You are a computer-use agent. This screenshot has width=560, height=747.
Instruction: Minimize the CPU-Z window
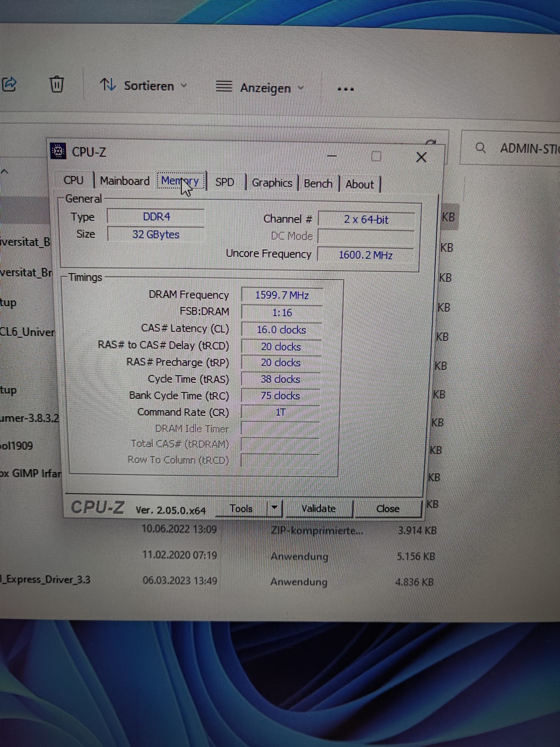[x=332, y=156]
